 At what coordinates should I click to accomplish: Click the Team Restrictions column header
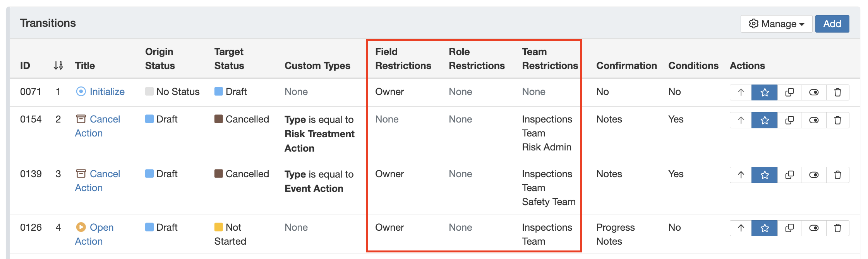tap(549, 59)
